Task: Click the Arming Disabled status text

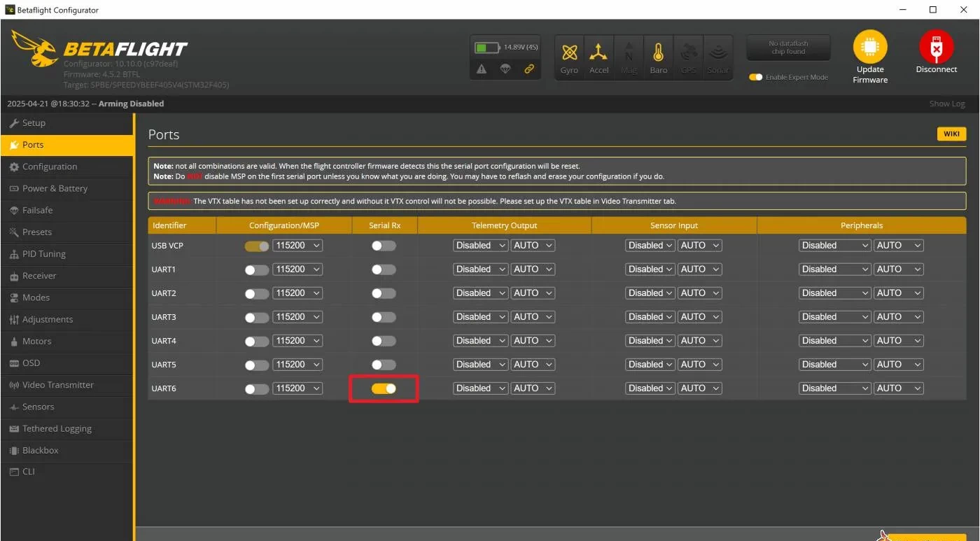Action: click(x=132, y=104)
